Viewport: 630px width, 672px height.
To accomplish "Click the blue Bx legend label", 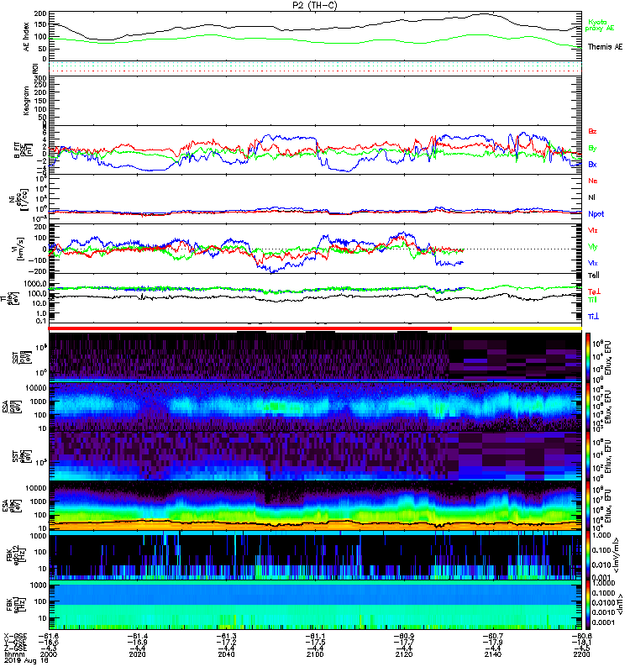I will pyautogui.click(x=592, y=164).
